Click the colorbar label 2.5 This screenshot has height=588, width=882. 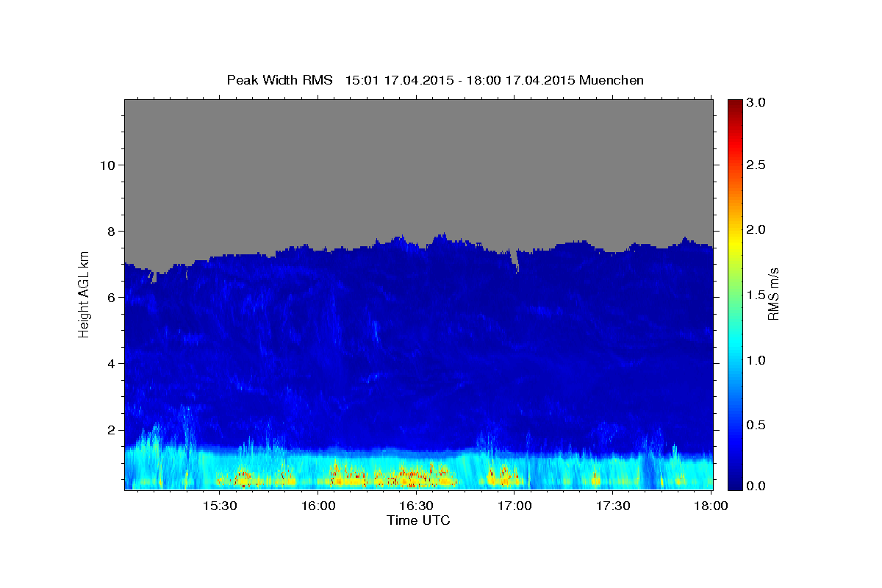(x=757, y=165)
